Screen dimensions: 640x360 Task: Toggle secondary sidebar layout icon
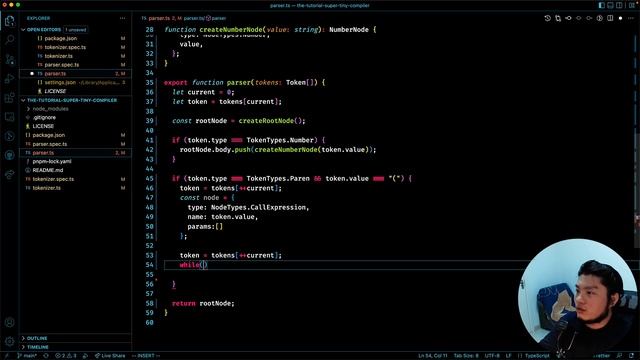click(x=620, y=5)
